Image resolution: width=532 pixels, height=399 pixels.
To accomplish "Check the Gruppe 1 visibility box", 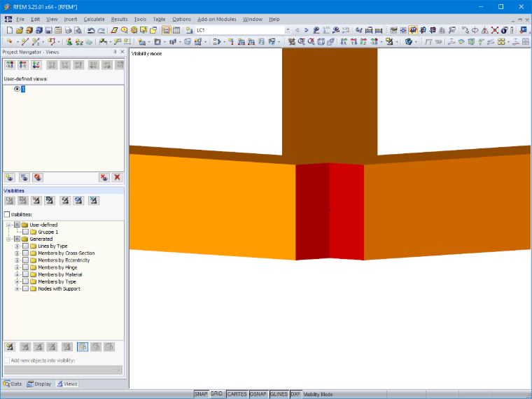I will [x=25, y=232].
